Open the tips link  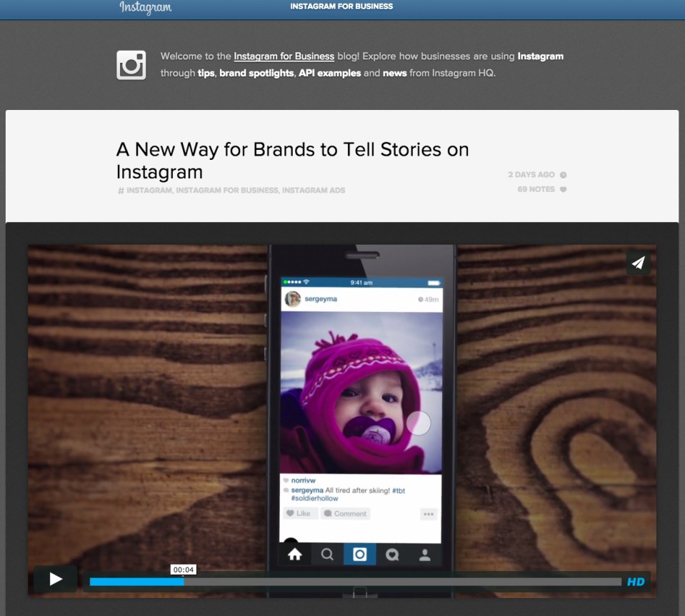[x=206, y=73]
